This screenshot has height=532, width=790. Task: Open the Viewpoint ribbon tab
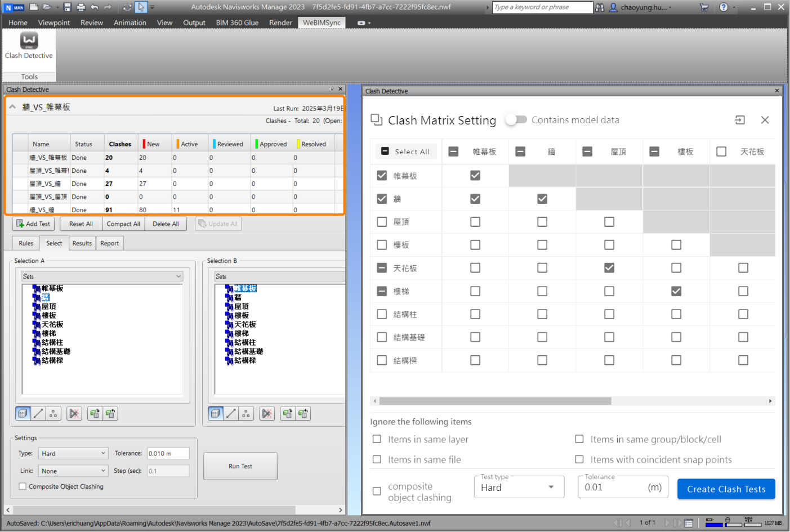pos(54,23)
